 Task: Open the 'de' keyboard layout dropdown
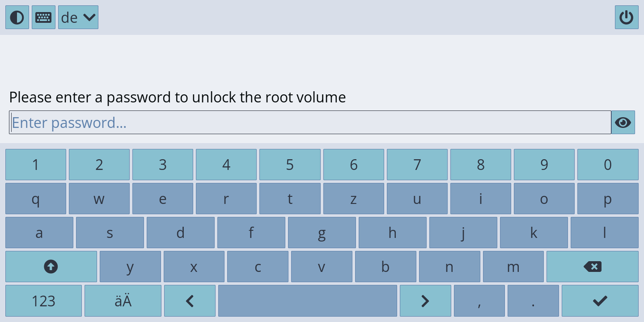coord(78,17)
